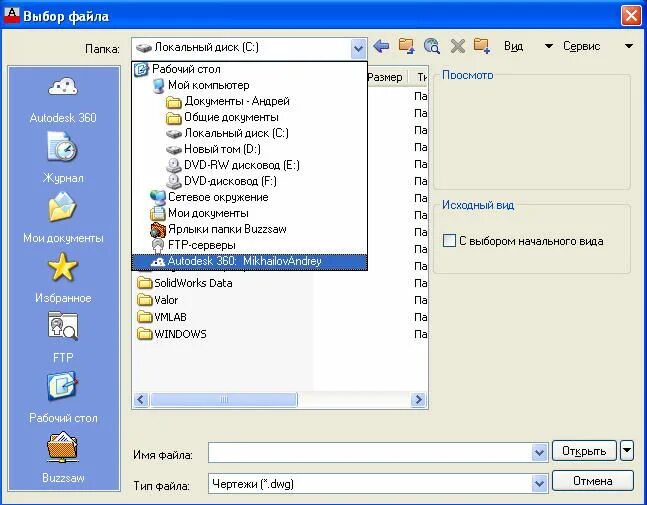
Task: Expand the Имя файла dropdown list
Action: pyautogui.click(x=539, y=453)
